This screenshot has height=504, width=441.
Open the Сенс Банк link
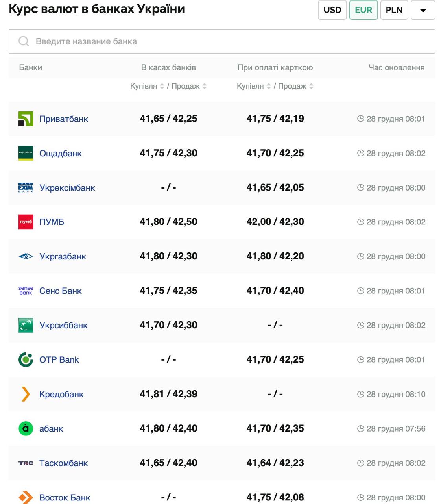click(x=60, y=291)
